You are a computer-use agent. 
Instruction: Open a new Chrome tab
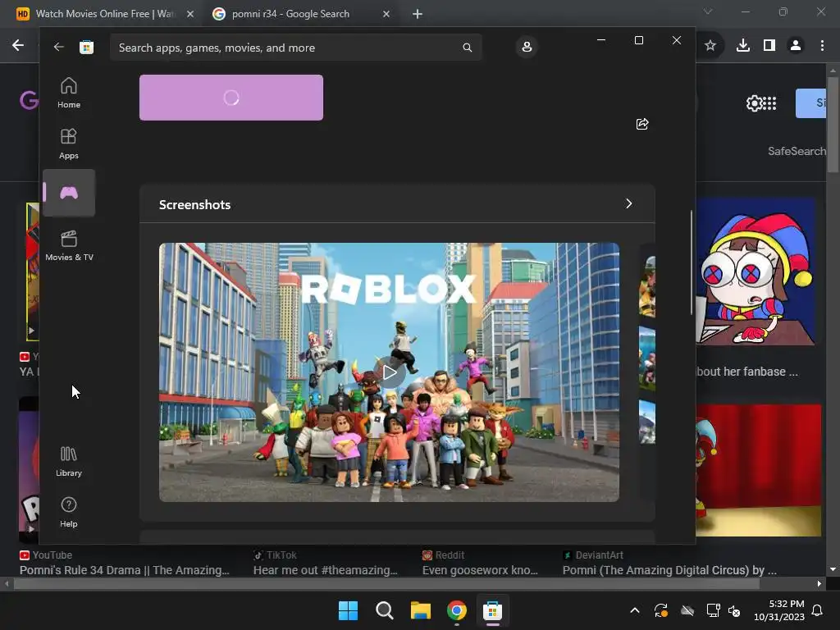(418, 14)
